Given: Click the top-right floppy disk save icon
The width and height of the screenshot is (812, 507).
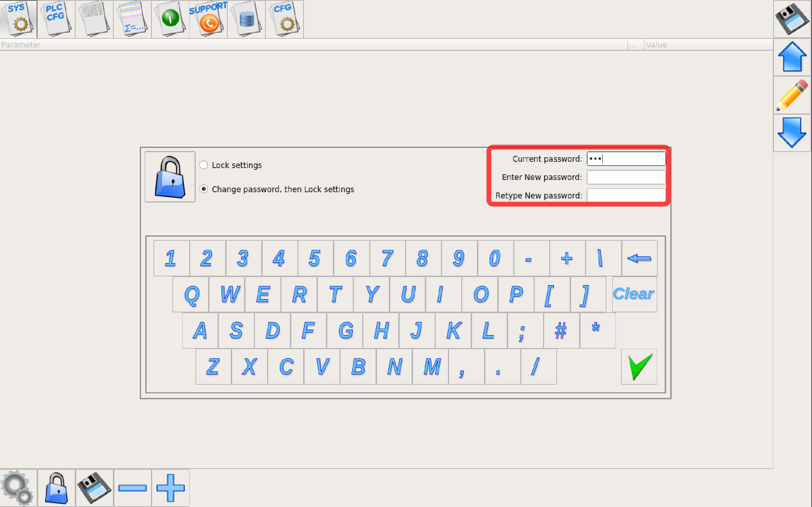Looking at the screenshot, I should (x=792, y=19).
